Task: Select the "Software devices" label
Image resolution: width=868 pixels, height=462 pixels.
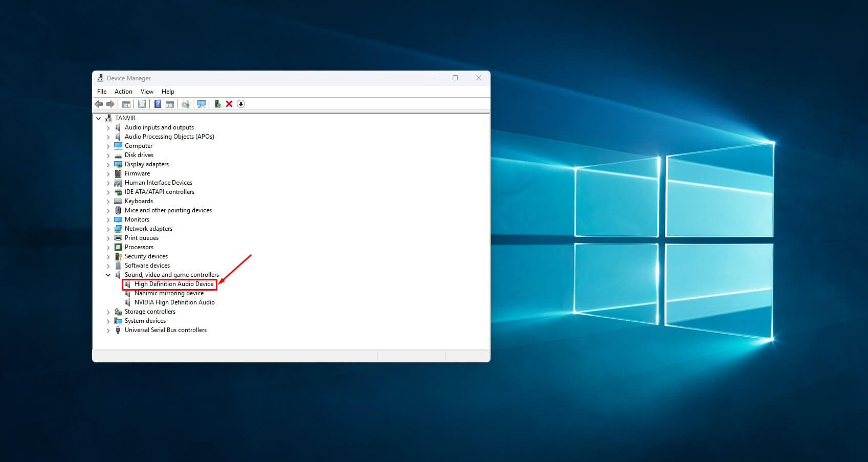Action: [x=147, y=266]
